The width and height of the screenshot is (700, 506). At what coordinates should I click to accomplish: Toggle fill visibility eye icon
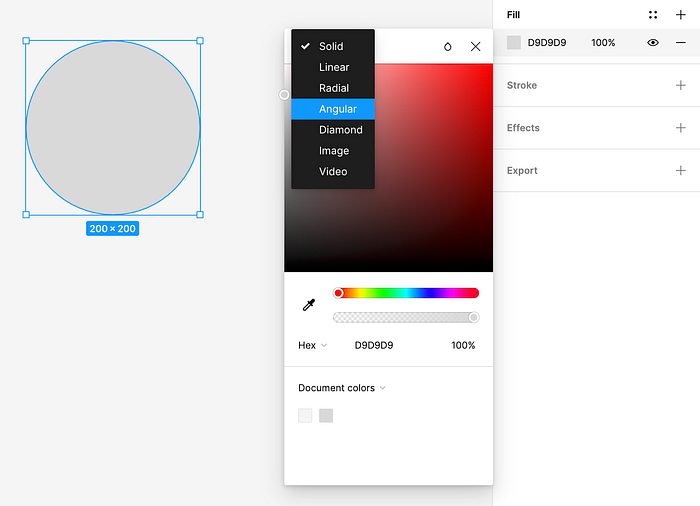(653, 42)
